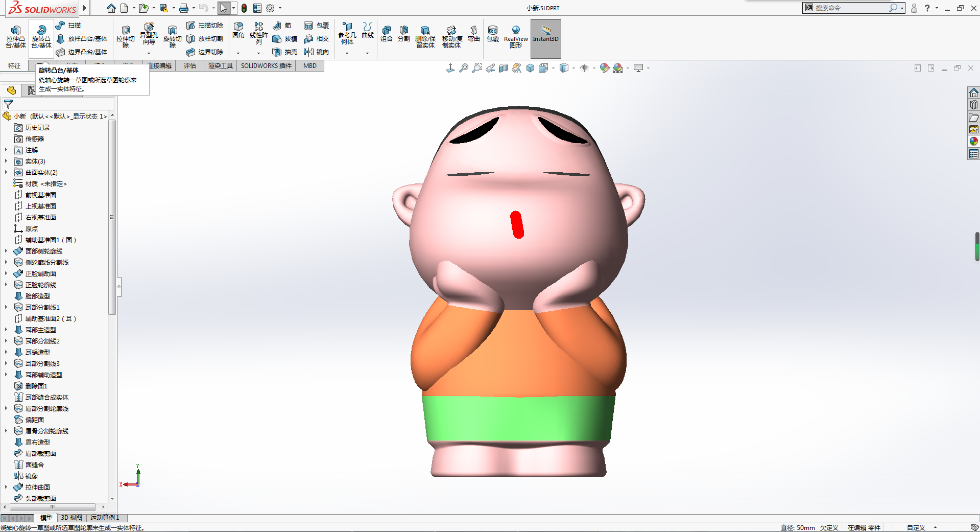The image size is (980, 532).
Task: Activate Zoom to Area in view toolbar
Action: pos(477,68)
